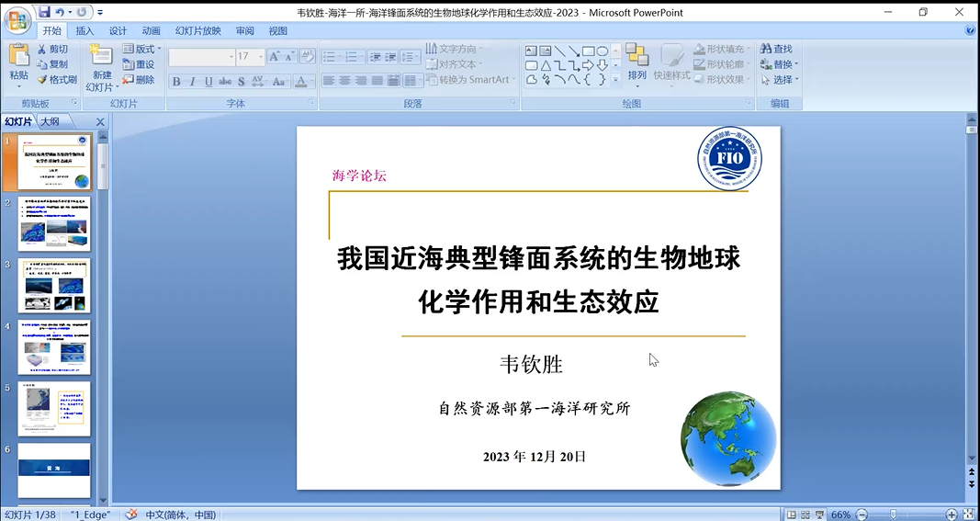Start the slide show from the status bar view button

pyautogui.click(x=818, y=515)
